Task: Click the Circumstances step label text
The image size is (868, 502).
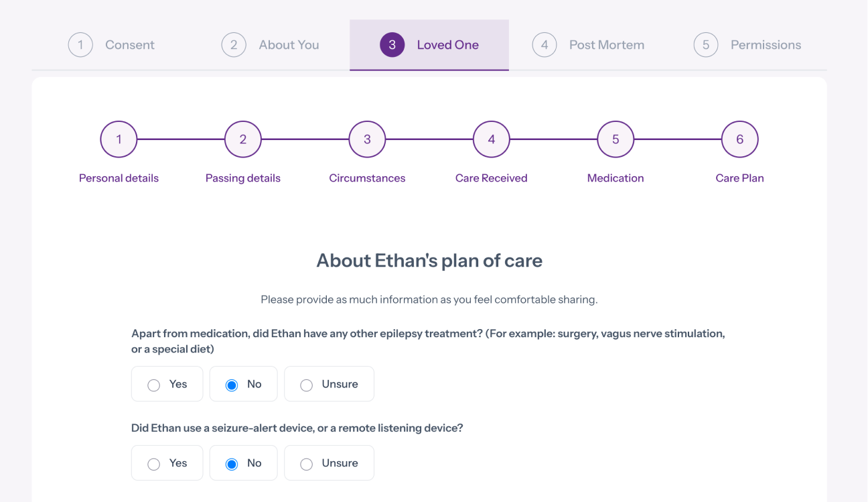Action: (x=367, y=178)
